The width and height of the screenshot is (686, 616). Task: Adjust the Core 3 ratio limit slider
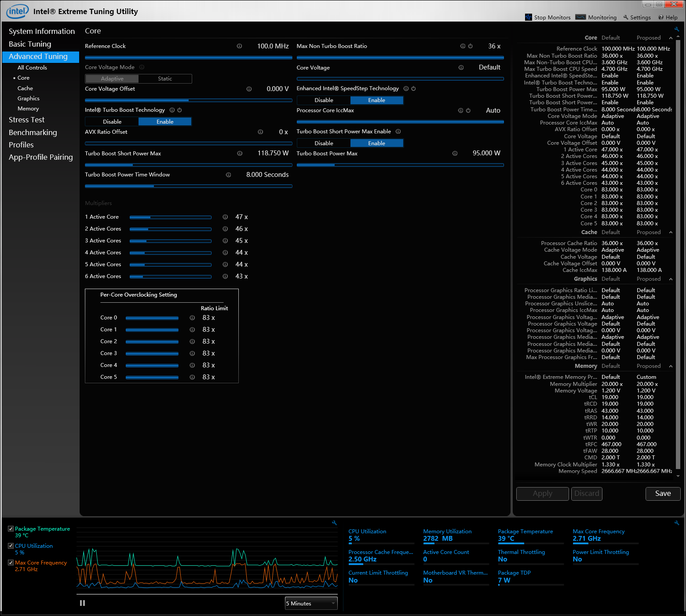tap(152, 353)
